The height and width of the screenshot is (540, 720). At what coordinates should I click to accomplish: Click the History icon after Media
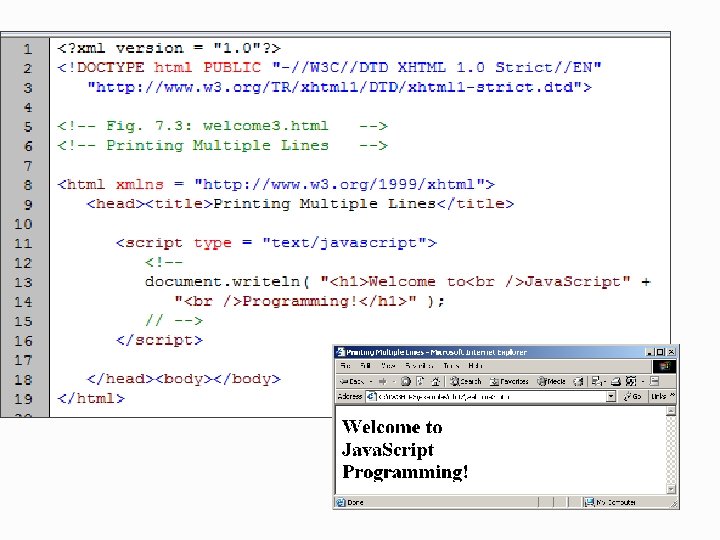coord(578,382)
